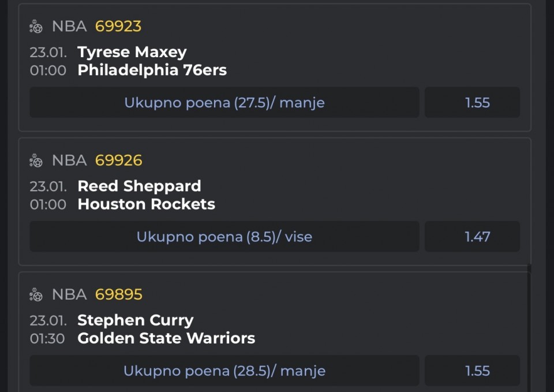
Task: Open event code 69895
Action: pos(118,294)
